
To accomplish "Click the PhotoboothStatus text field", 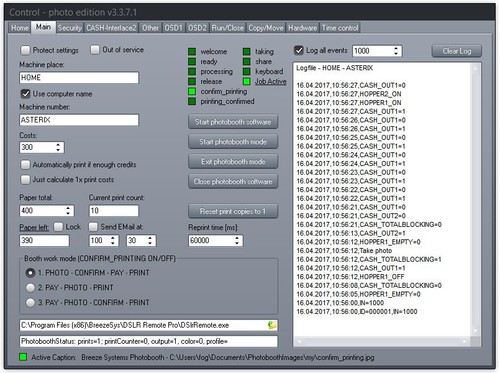I will pos(148,341).
